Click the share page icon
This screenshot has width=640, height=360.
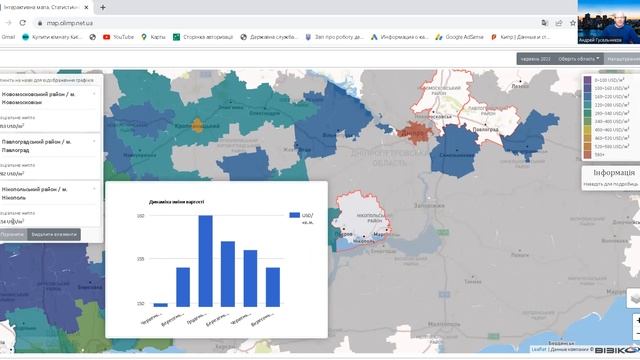[x=559, y=23]
